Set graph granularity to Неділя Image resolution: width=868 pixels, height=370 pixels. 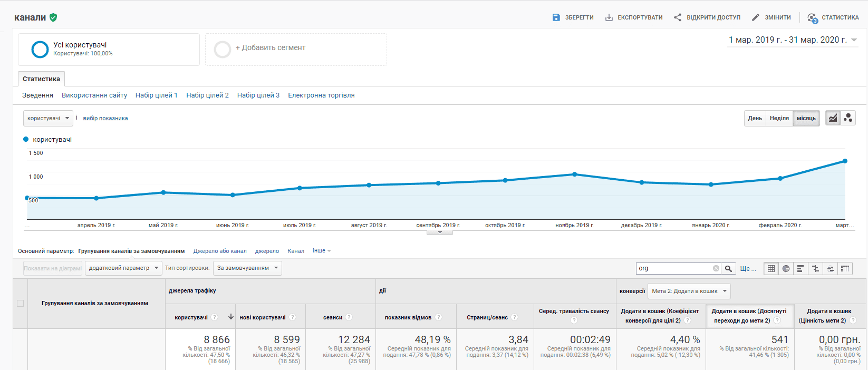point(779,118)
